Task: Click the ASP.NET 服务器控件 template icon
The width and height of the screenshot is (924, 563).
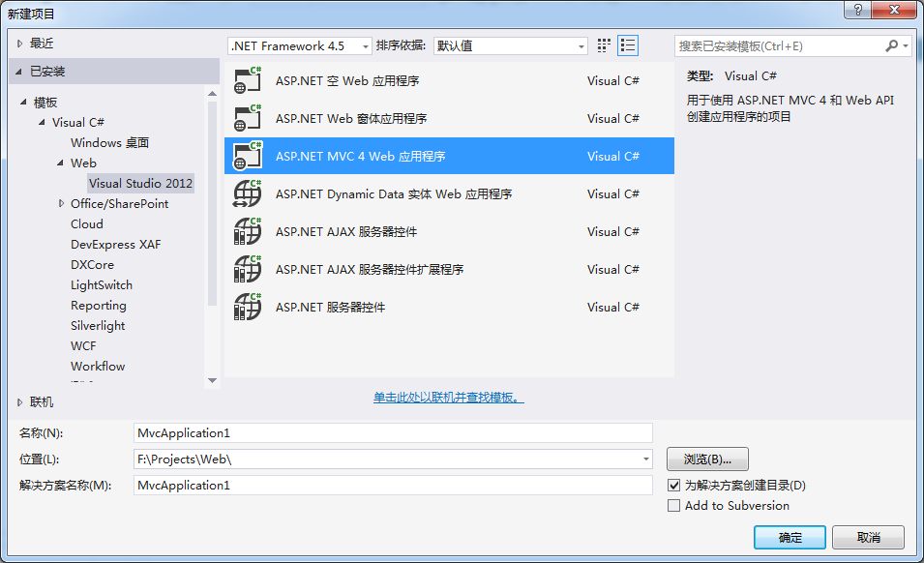Action: (x=248, y=307)
